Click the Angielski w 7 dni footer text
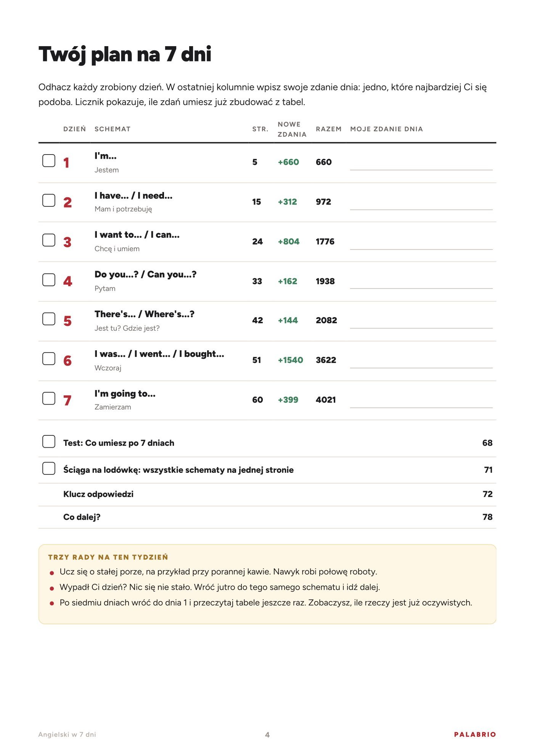This screenshot has height=756, width=534. tap(67, 735)
